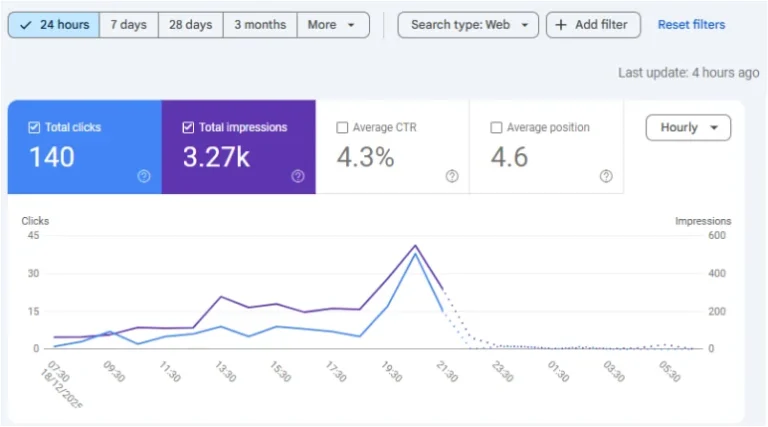Image resolution: width=768 pixels, height=427 pixels.
Task: Click help icon on Total clicks card
Action: coord(144,176)
